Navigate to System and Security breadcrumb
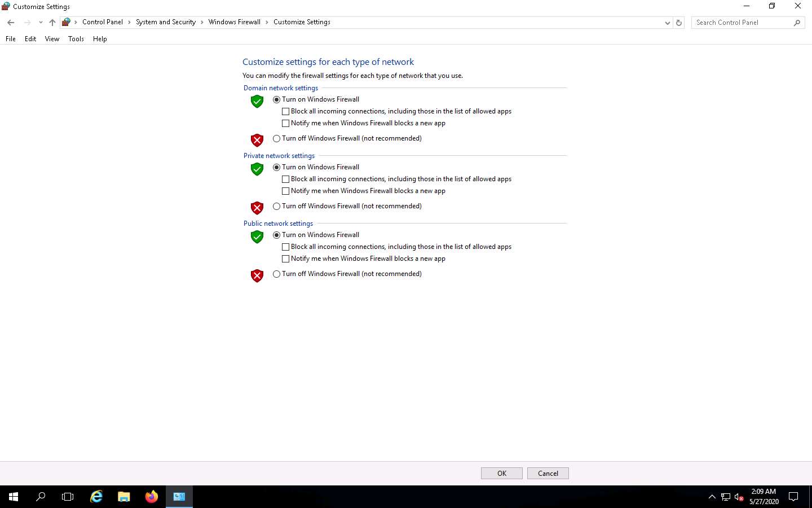Screen dimensions: 812x508 tap(166, 22)
